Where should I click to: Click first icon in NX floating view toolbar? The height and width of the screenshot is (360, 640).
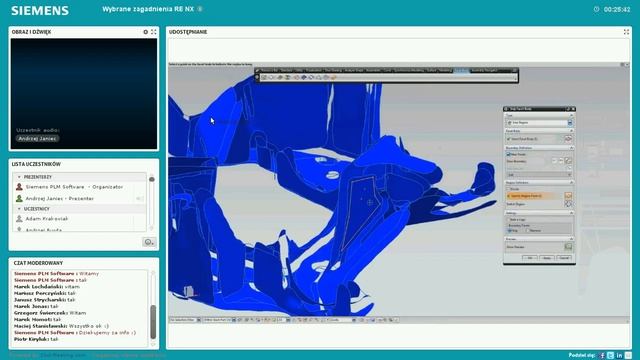(264, 77)
